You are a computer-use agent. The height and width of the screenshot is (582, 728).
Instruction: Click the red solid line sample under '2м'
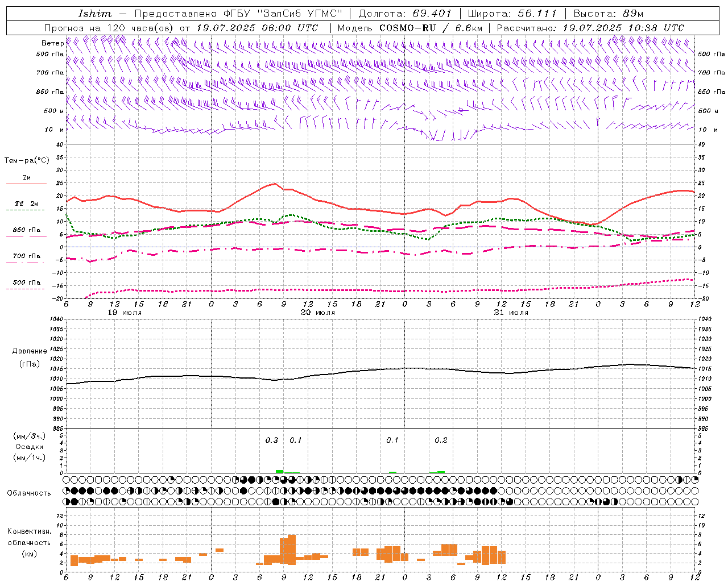pos(26,184)
